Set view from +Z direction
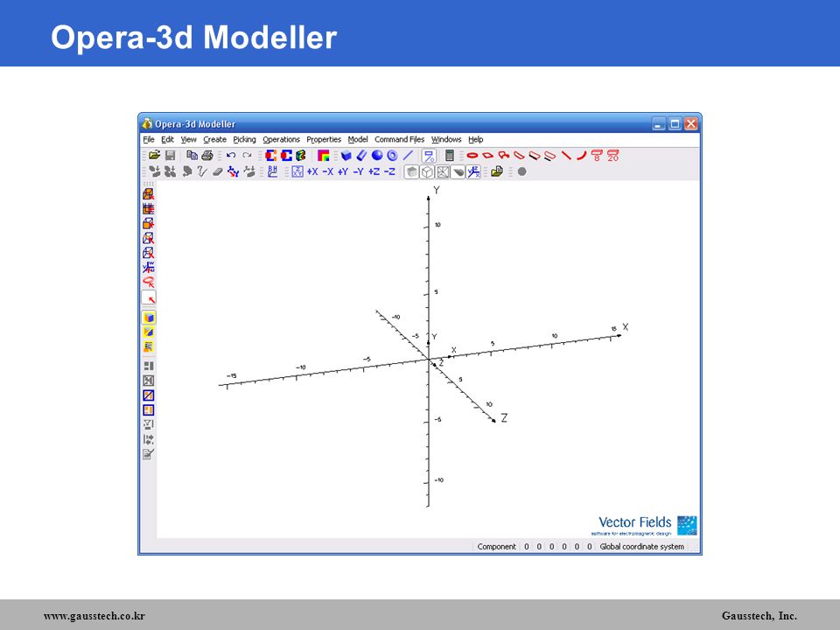840x630 pixels. 374,171
